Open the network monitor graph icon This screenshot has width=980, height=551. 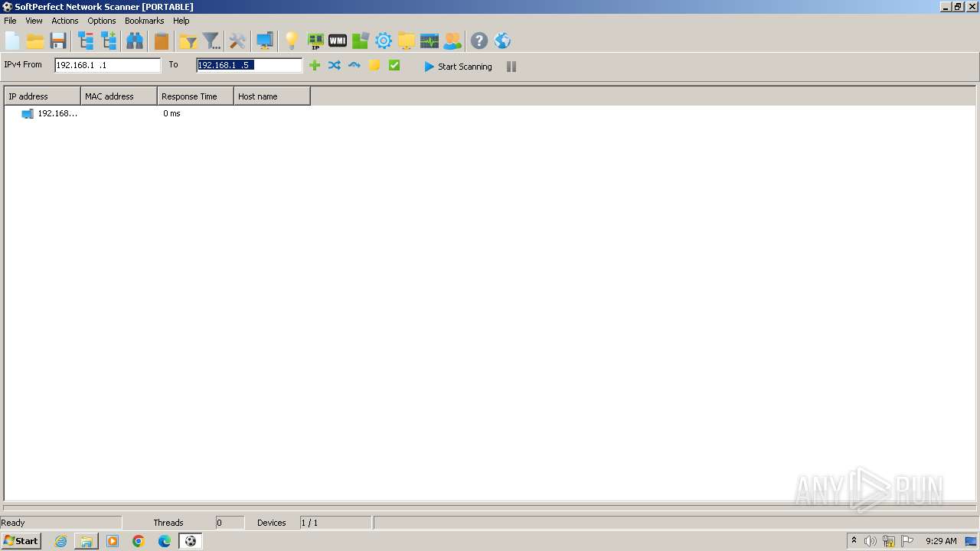point(430,41)
